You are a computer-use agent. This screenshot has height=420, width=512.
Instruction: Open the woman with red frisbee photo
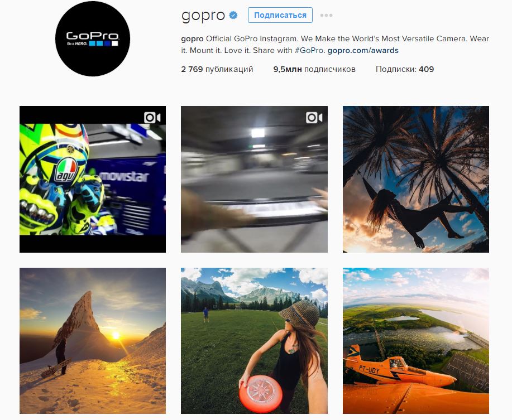[254, 341]
